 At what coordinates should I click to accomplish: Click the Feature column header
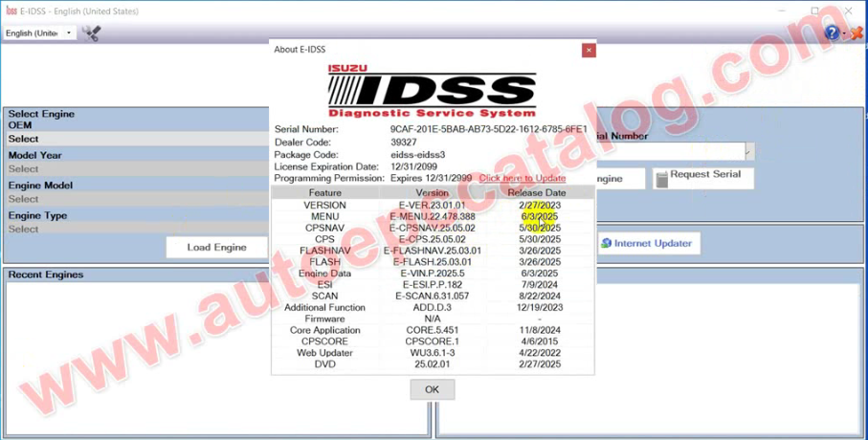click(325, 192)
